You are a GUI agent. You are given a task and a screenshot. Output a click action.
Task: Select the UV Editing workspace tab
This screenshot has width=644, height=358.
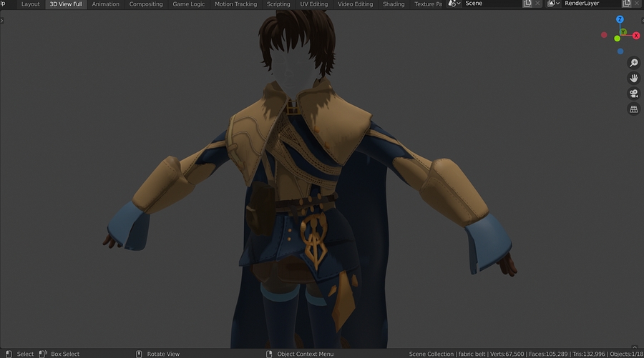[314, 4]
